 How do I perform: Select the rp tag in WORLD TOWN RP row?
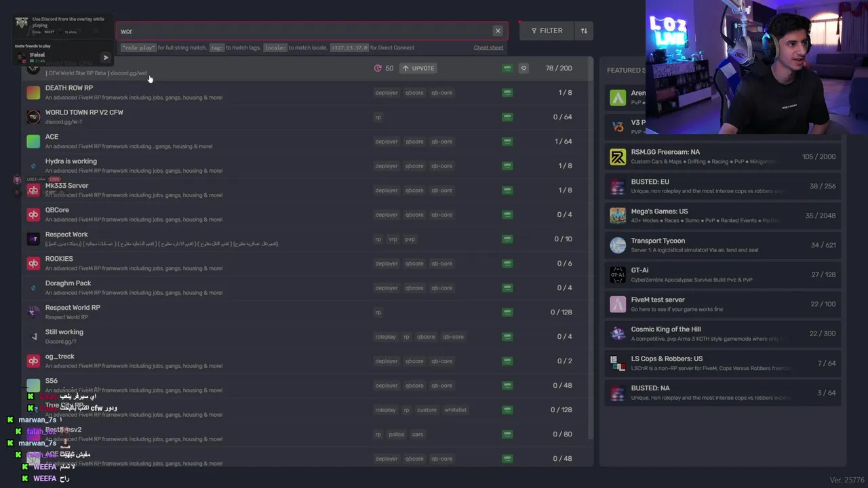[x=378, y=117]
